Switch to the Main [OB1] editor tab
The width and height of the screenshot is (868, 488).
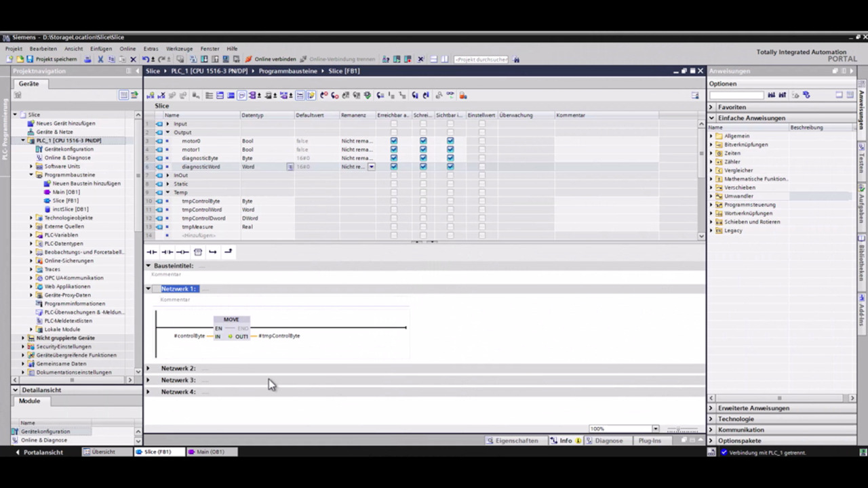(x=207, y=452)
